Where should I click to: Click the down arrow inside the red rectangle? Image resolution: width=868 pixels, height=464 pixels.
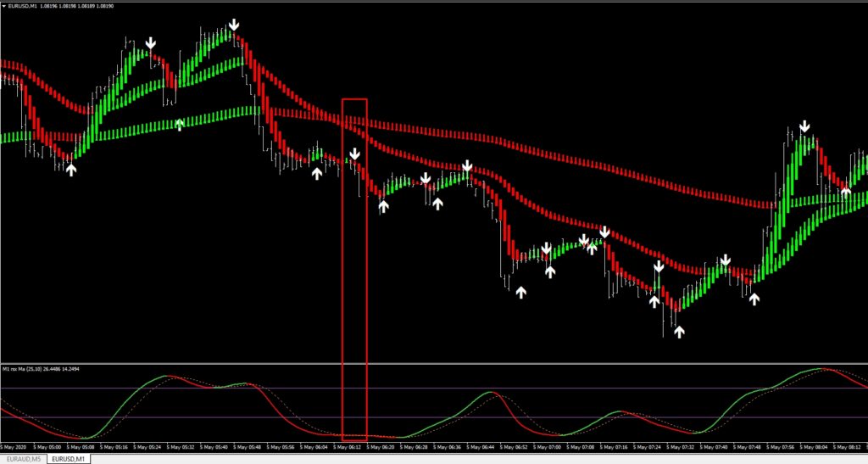[355, 154]
